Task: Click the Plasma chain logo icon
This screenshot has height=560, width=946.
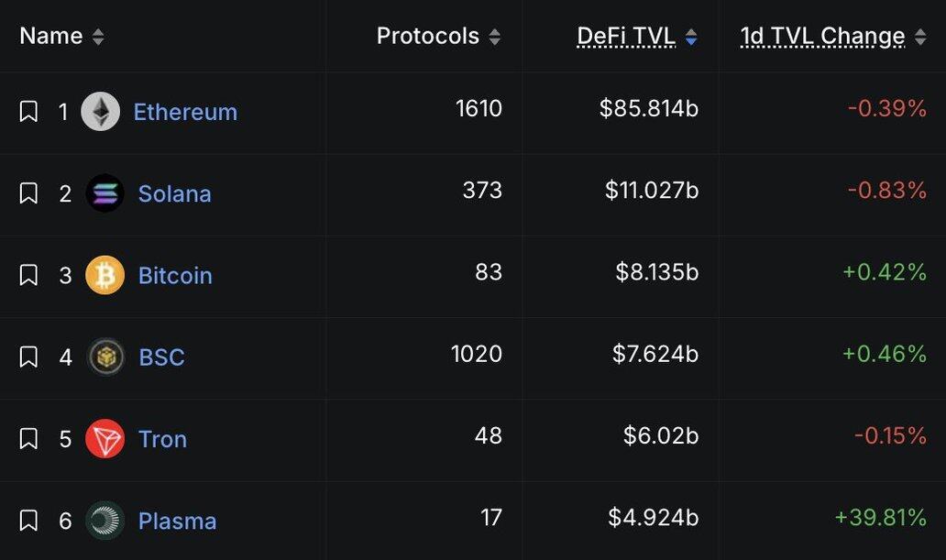Action: click(105, 521)
